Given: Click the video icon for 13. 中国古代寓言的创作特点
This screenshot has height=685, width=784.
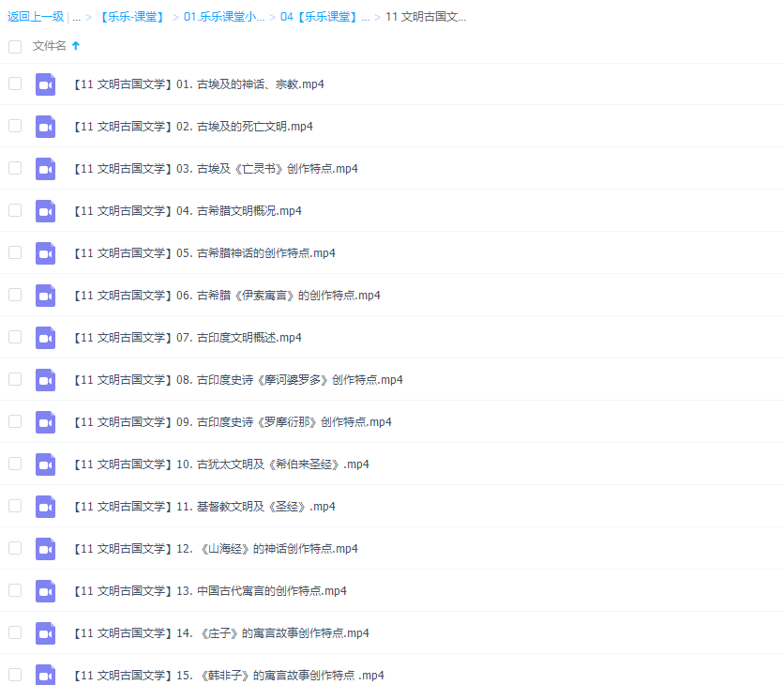Looking at the screenshot, I should pyautogui.click(x=45, y=590).
